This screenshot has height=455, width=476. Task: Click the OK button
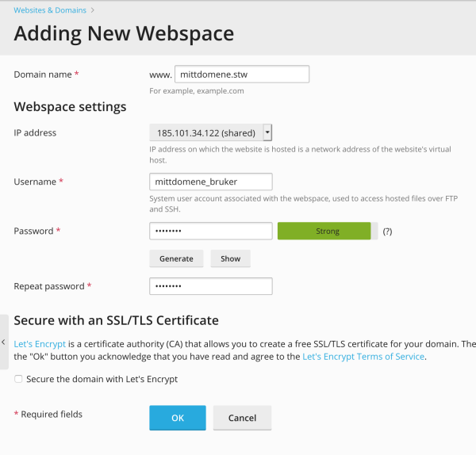tap(178, 418)
